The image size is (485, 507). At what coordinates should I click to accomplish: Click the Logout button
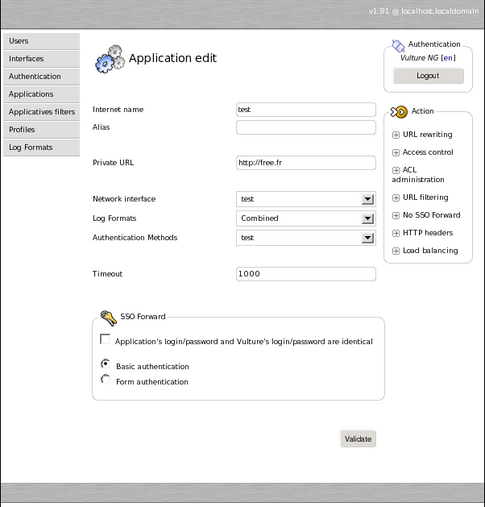coord(428,76)
